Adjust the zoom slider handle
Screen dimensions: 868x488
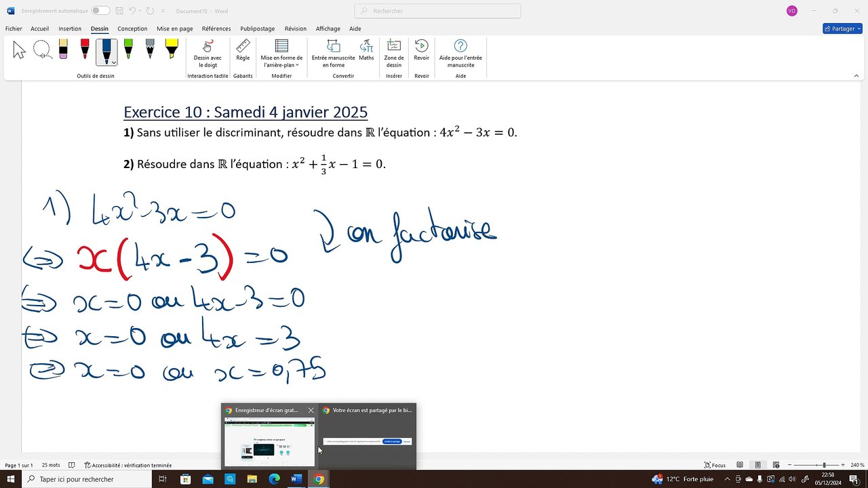(824, 465)
